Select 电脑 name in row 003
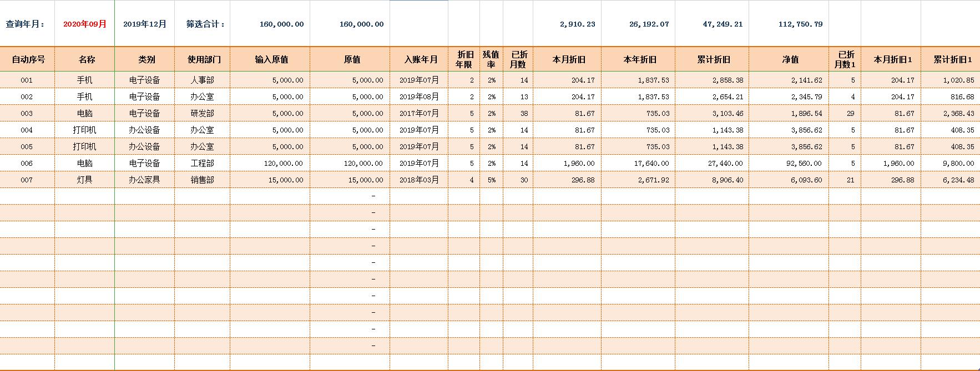Viewport: 980px width, 371px height. (x=84, y=113)
